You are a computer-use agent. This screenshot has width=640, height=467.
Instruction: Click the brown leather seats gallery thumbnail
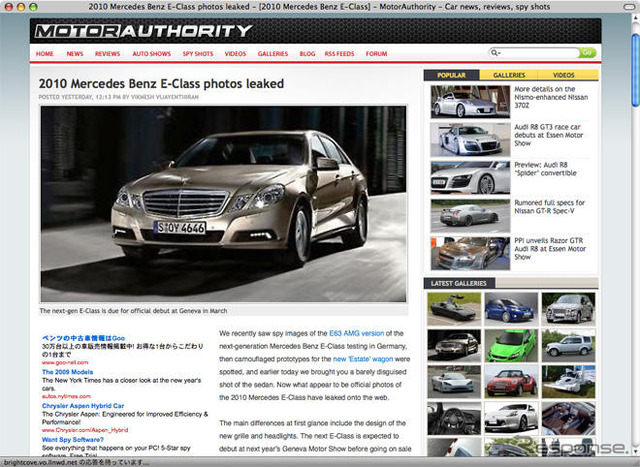pyautogui.click(x=568, y=418)
